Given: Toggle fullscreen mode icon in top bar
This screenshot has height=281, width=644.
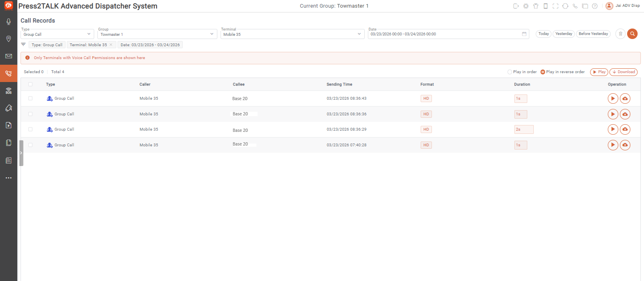Looking at the screenshot, I should pos(555,6).
